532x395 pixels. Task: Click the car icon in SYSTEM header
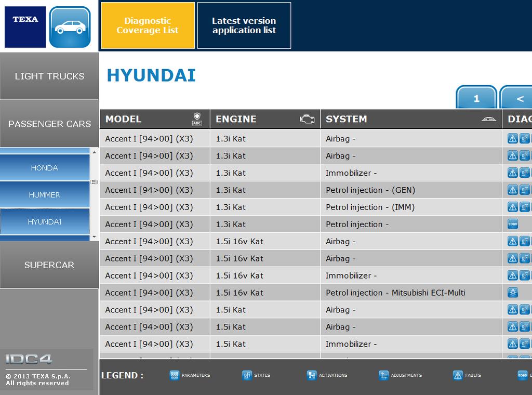click(x=488, y=119)
